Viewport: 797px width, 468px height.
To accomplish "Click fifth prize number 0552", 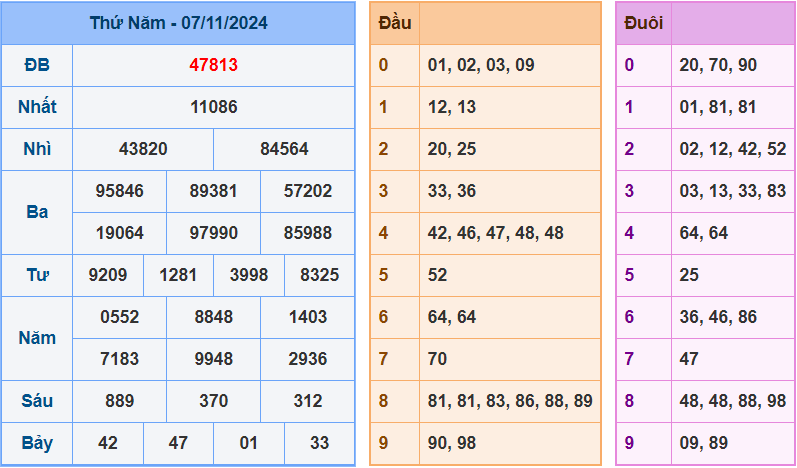I will (x=119, y=317).
